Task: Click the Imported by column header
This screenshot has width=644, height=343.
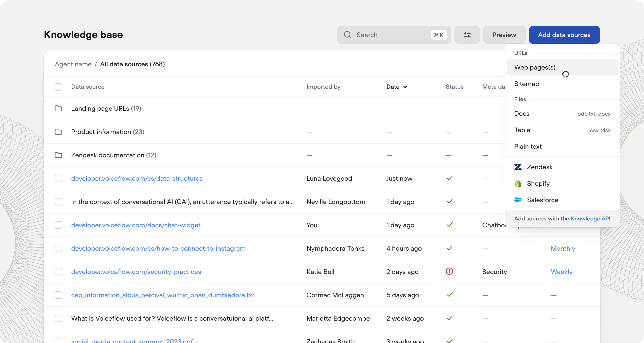Action: (x=323, y=87)
